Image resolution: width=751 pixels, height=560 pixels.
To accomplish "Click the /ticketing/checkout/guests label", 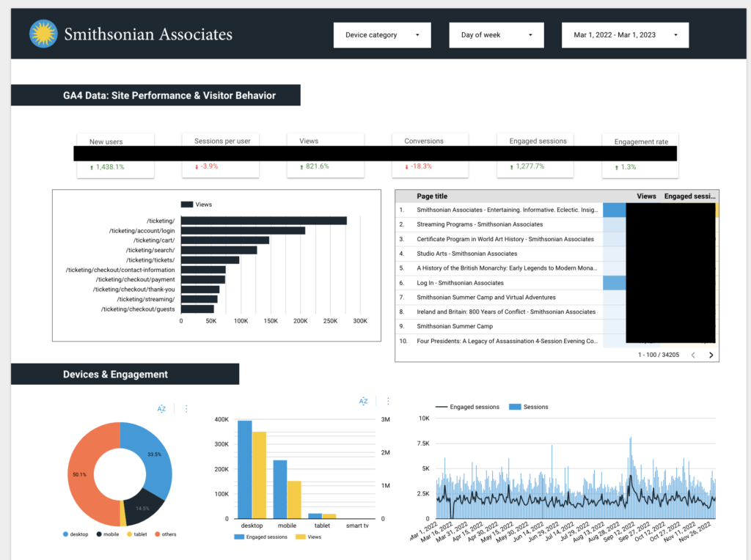I will [138, 309].
